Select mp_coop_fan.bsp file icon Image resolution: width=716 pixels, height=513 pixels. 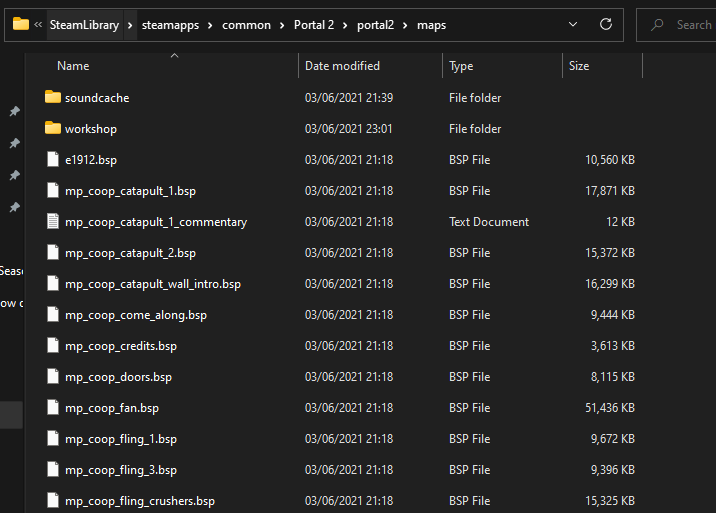(53, 407)
